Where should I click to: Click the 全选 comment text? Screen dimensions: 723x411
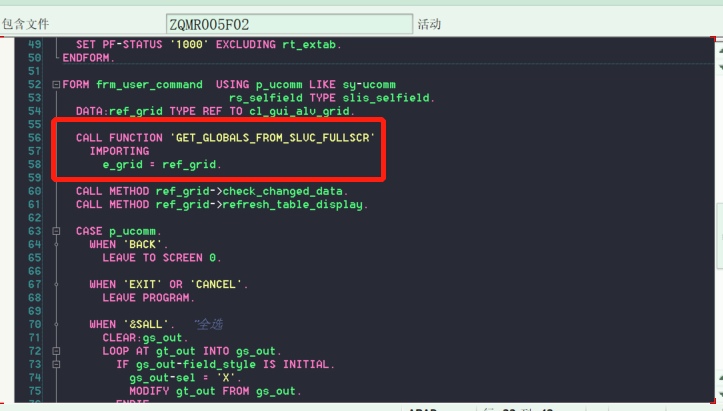209,325
